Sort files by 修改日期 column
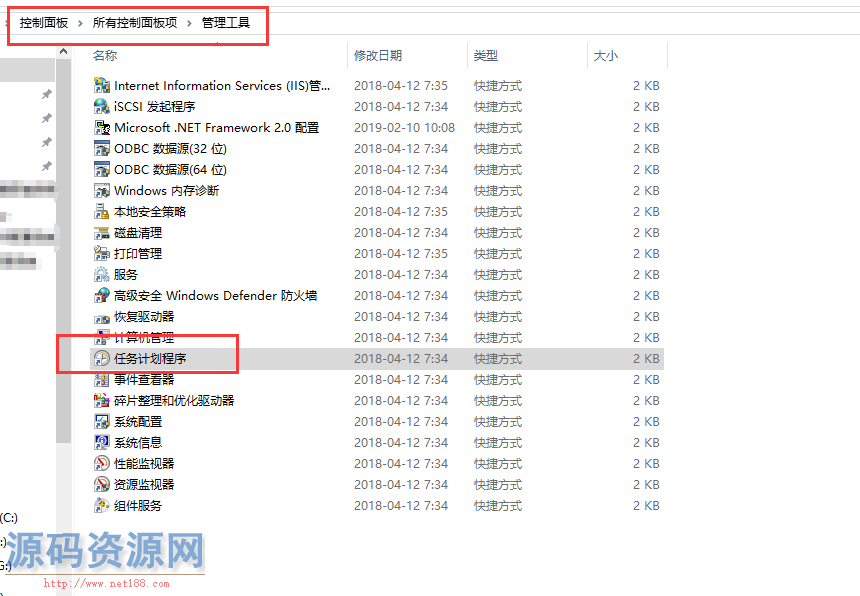860x596 pixels. coord(378,56)
